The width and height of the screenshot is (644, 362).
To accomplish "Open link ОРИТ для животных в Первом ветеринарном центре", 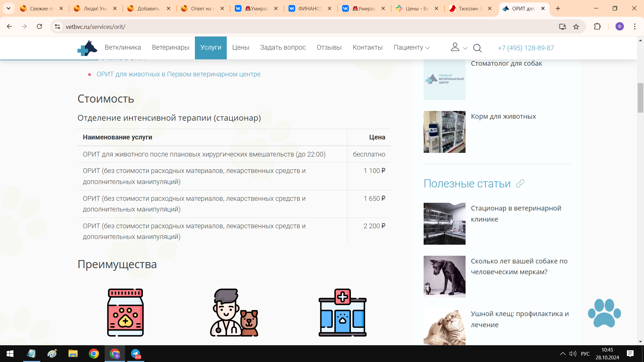I will tap(178, 74).
